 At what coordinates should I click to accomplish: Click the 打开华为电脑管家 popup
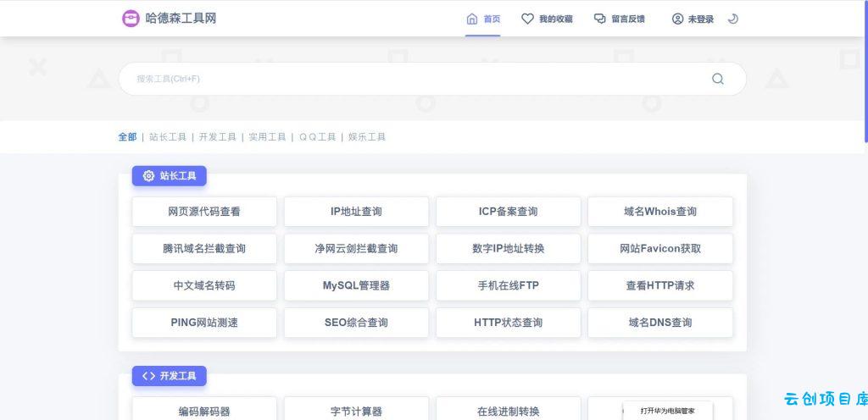pos(668,411)
